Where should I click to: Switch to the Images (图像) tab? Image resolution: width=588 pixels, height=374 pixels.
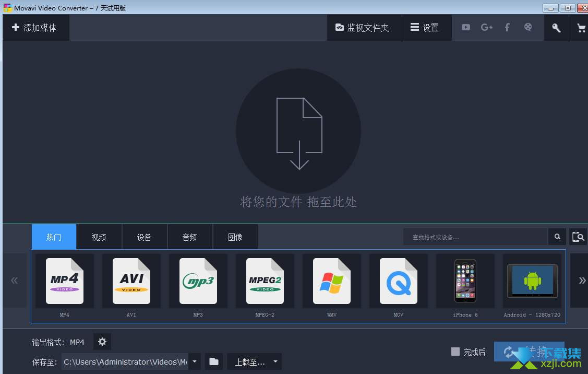[235, 237]
